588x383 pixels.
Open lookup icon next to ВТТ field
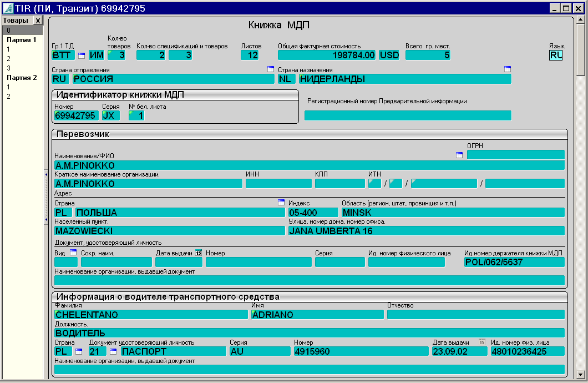pos(82,56)
